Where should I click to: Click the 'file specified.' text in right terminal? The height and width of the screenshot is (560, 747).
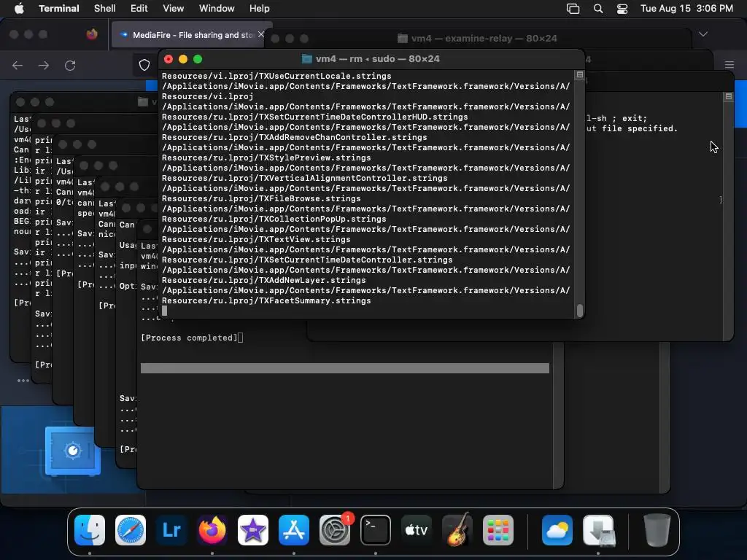pos(639,128)
